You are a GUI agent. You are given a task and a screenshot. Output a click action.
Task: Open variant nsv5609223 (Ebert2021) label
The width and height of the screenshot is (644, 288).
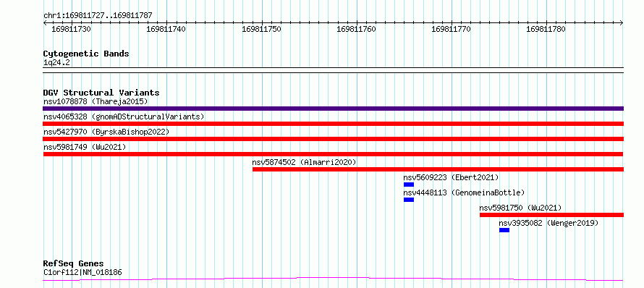451,177
